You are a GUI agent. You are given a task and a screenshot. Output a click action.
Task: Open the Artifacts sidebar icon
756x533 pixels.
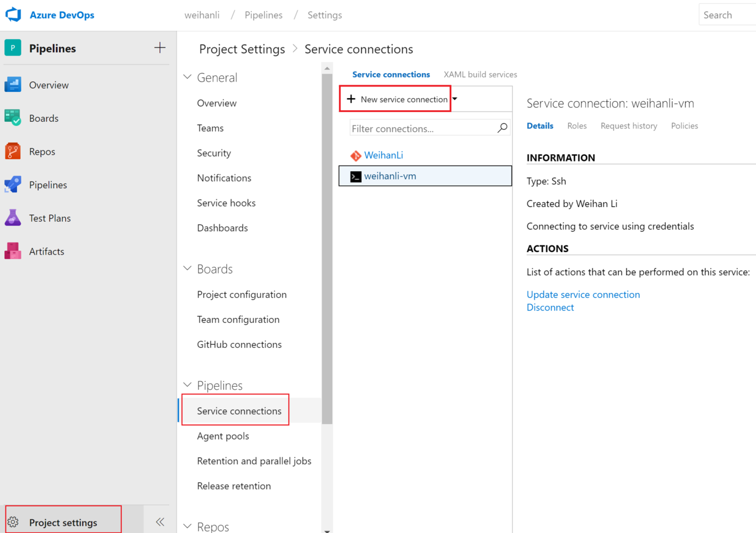click(13, 251)
